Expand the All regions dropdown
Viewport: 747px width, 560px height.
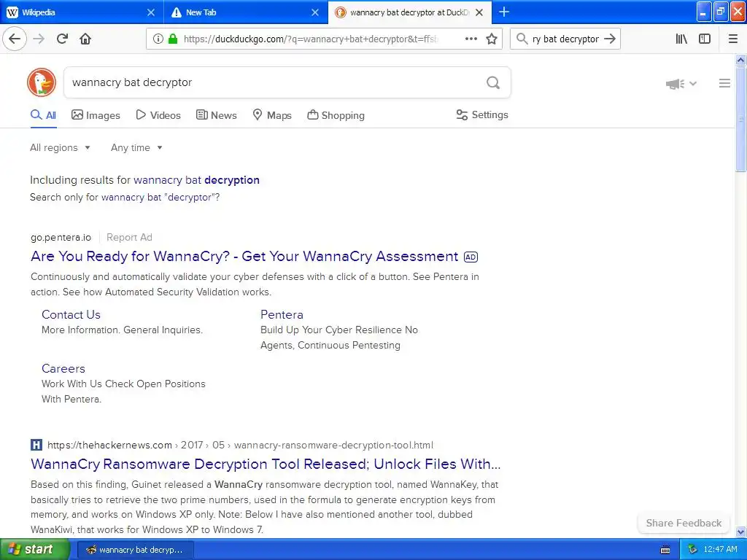(x=60, y=147)
